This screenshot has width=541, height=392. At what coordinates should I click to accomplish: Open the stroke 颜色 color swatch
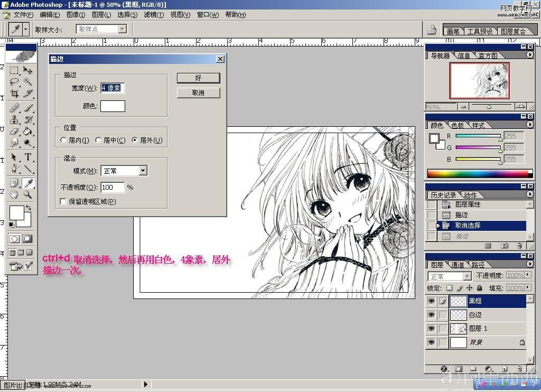click(x=113, y=106)
